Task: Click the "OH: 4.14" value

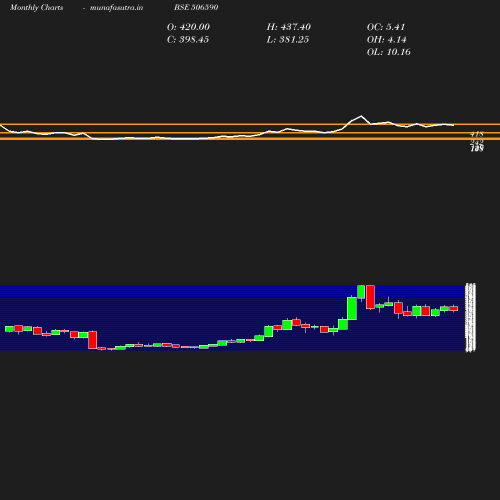Action: (x=386, y=40)
